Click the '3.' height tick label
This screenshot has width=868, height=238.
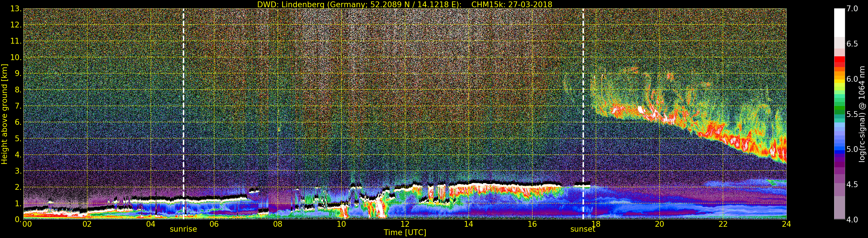18,171
